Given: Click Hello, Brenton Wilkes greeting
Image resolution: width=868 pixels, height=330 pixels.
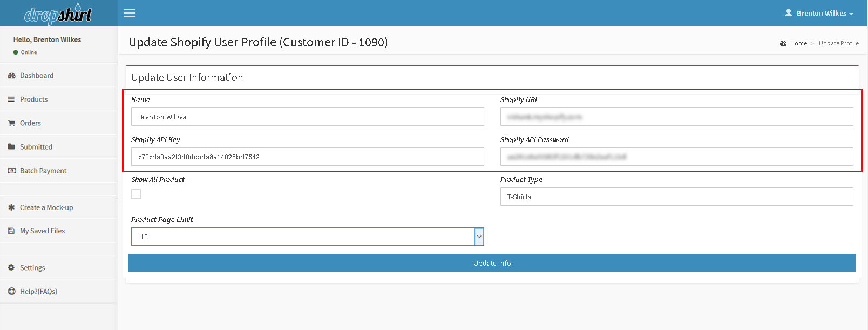Looking at the screenshot, I should tap(47, 39).
